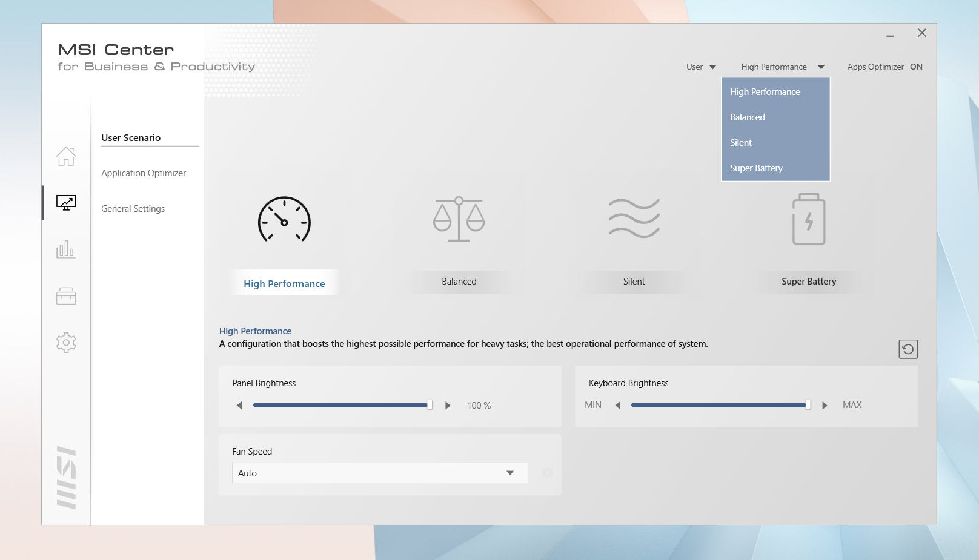Choose Silent in the dropdown list
979x560 pixels.
click(x=775, y=143)
